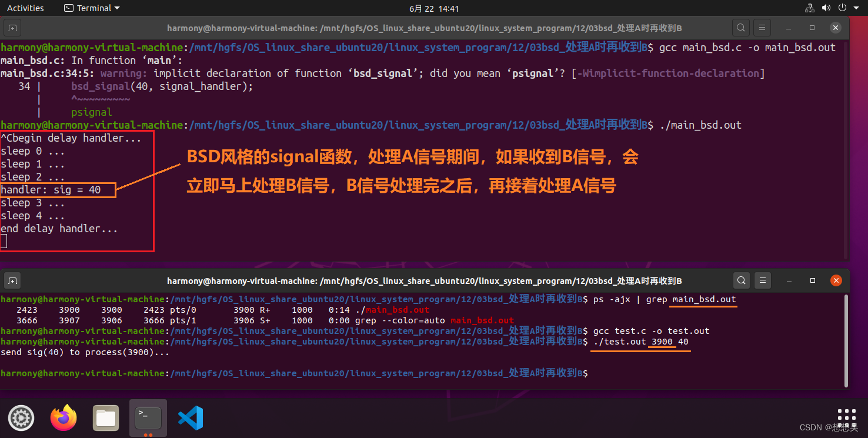Click 'sleep 1 ...' output line
The image size is (868, 438).
33,164
